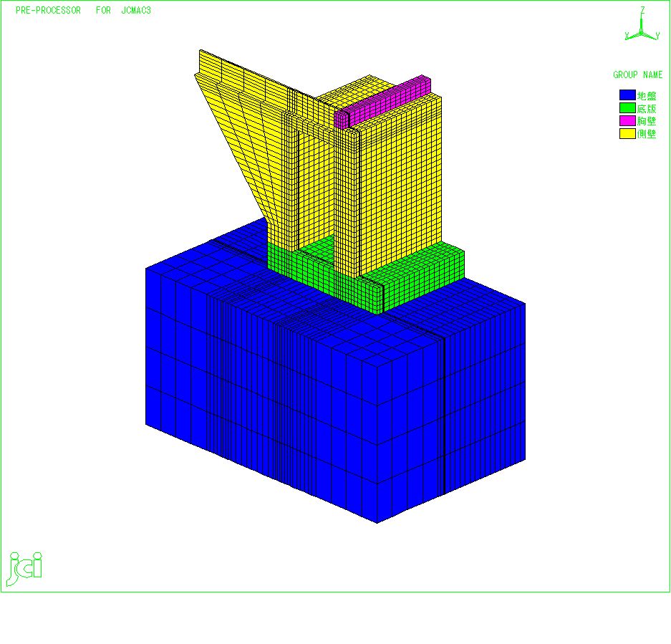Click the PRE-PROCESSOR FOR JCMAC3 title text

click(x=84, y=10)
